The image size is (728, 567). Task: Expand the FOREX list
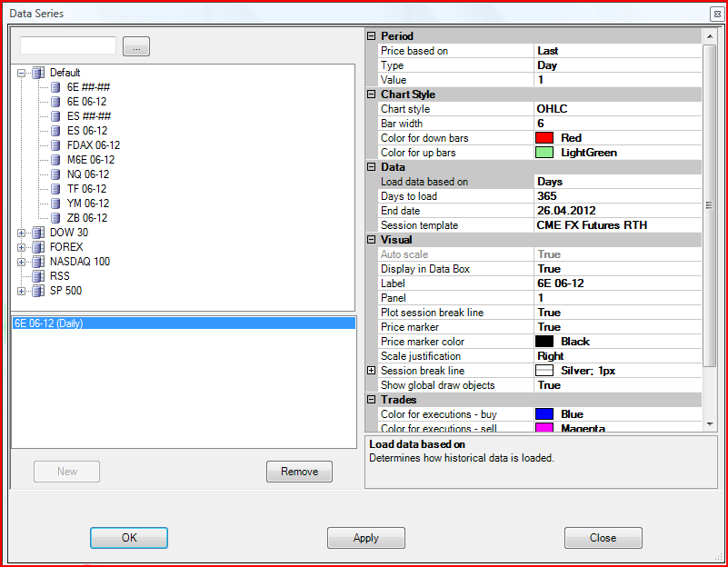21,247
